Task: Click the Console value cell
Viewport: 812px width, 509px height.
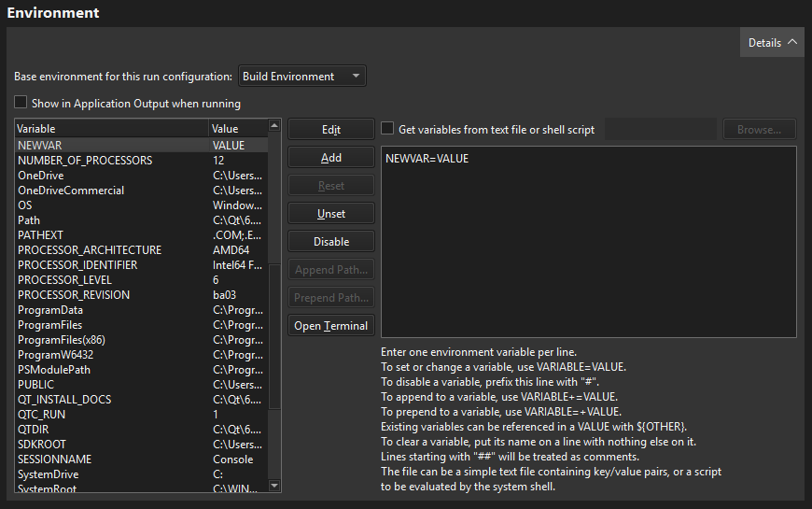Action: (x=238, y=460)
